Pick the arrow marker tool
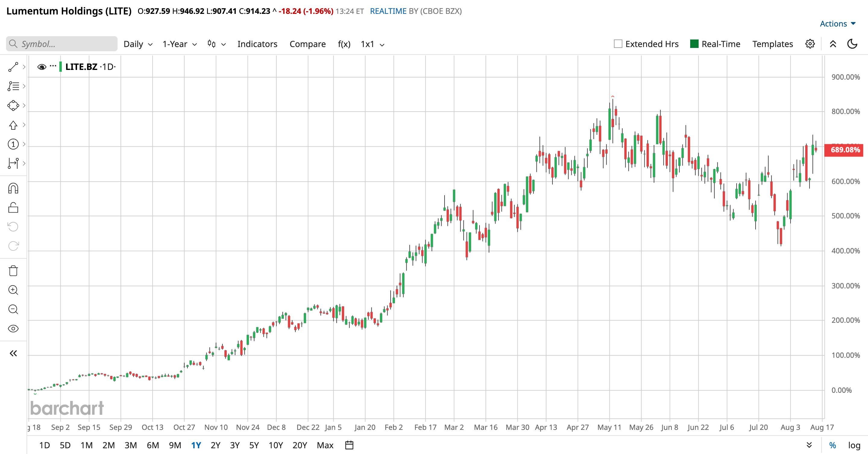Screen dimensions: 868x454 click(13, 125)
